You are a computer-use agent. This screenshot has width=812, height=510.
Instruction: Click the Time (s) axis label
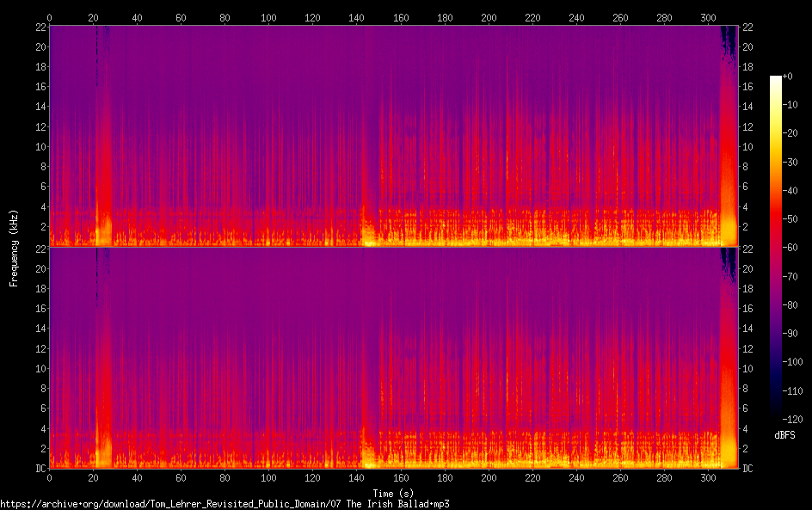(393, 493)
